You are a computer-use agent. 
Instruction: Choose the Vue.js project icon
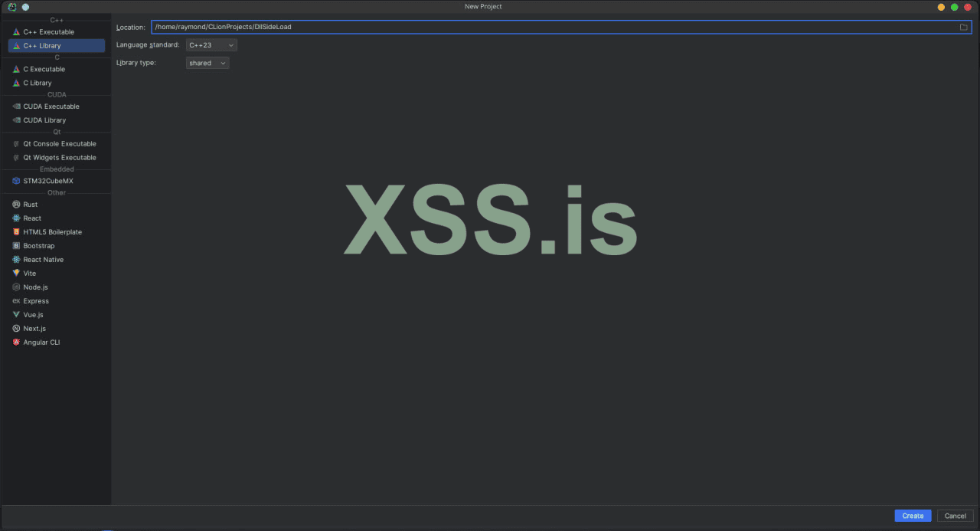16,315
